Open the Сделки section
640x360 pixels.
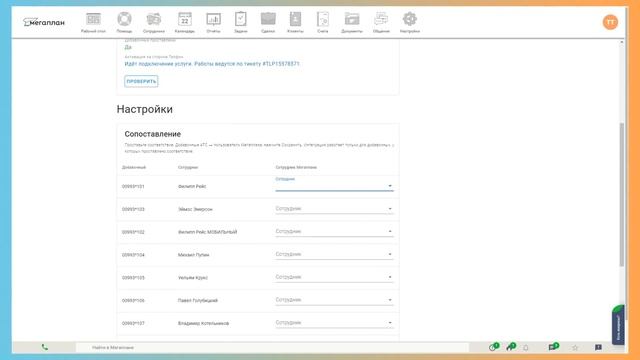tap(268, 22)
